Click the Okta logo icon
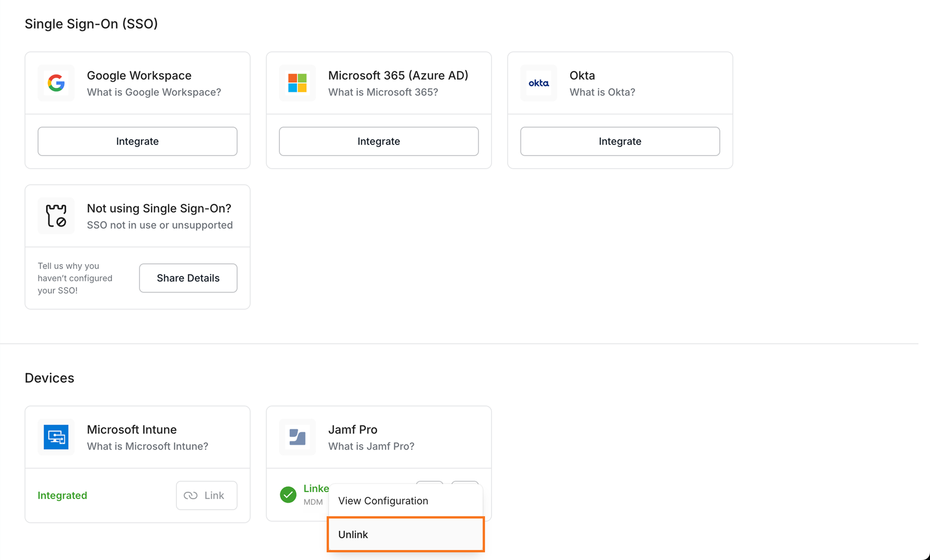The image size is (930, 560). point(538,83)
